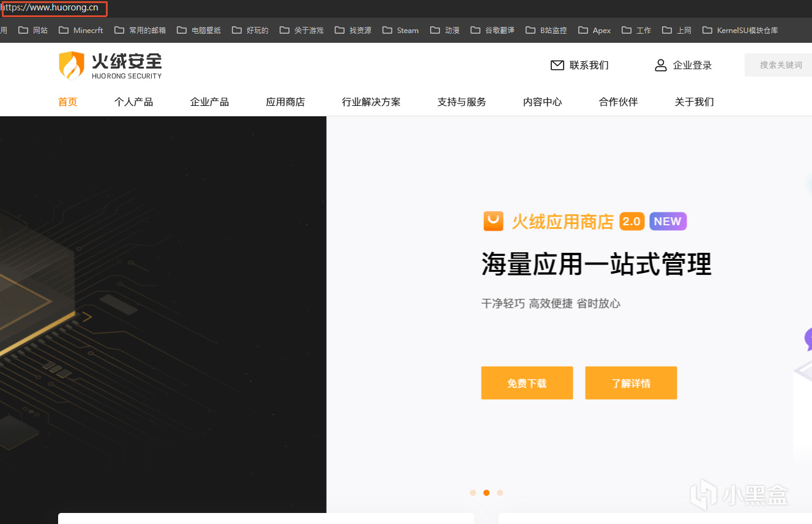Open the KernelSU模块仓库 bookmark folder
This screenshot has height=524, width=812.
click(x=740, y=30)
